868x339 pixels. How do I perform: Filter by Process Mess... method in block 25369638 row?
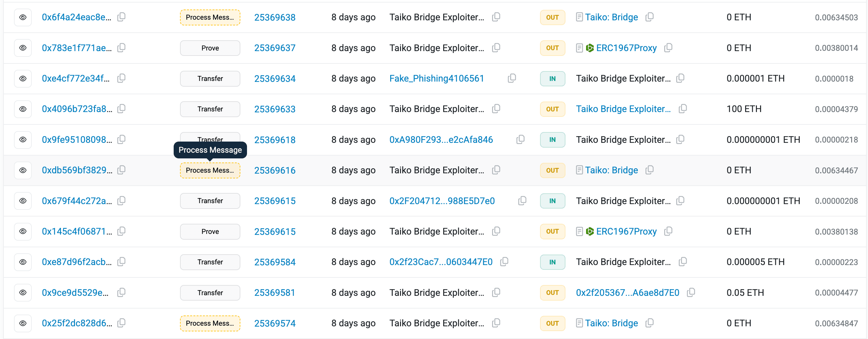click(210, 17)
